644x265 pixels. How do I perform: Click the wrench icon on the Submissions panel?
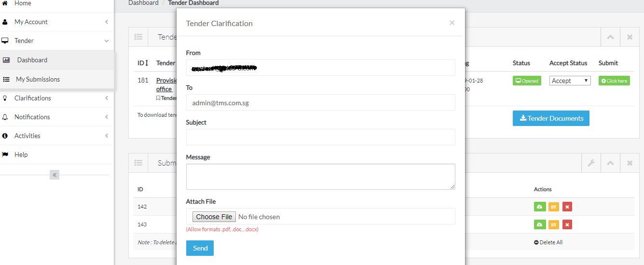pos(591,163)
